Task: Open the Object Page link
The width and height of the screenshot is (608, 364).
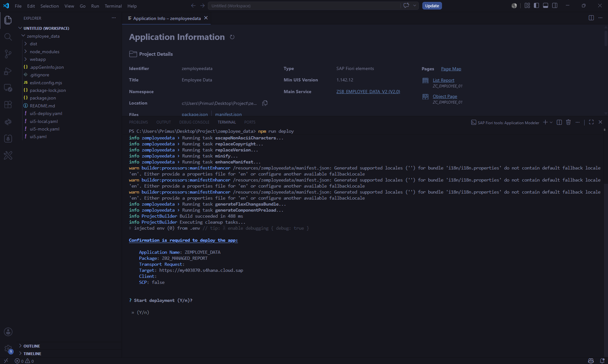Action: click(445, 96)
